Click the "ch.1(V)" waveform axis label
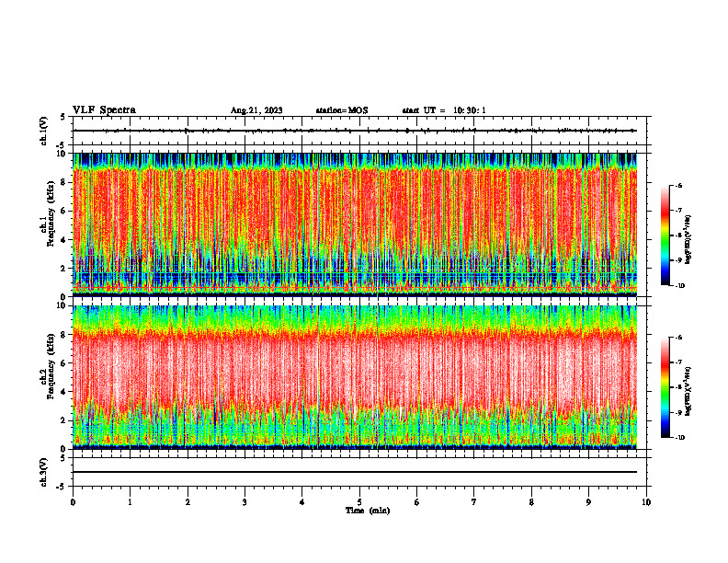Viewport: 728px width, 563px height. [x=44, y=131]
